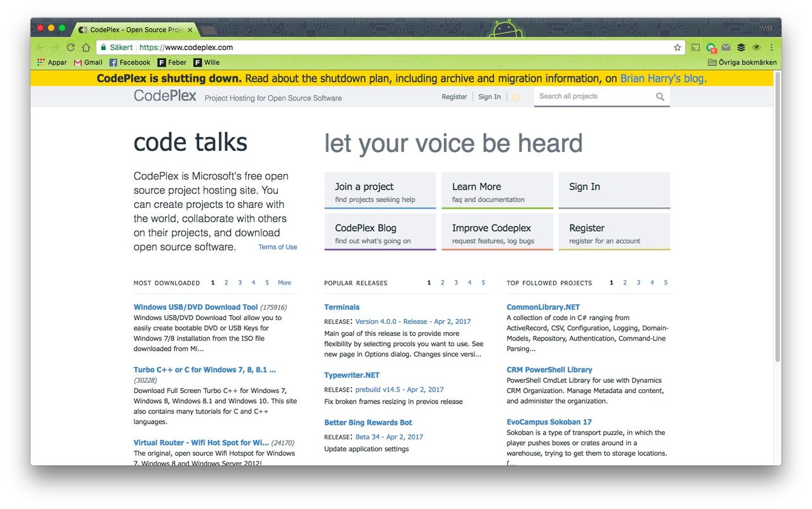This screenshot has width=812, height=509.
Task: Bookmark this page with the star icon
Action: pyautogui.click(x=677, y=48)
